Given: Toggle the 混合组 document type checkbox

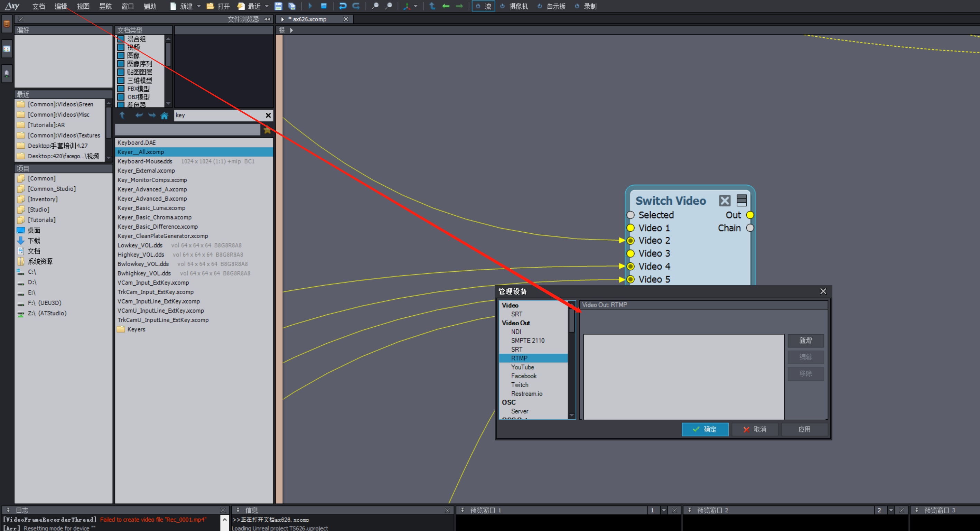Looking at the screenshot, I should (x=121, y=39).
